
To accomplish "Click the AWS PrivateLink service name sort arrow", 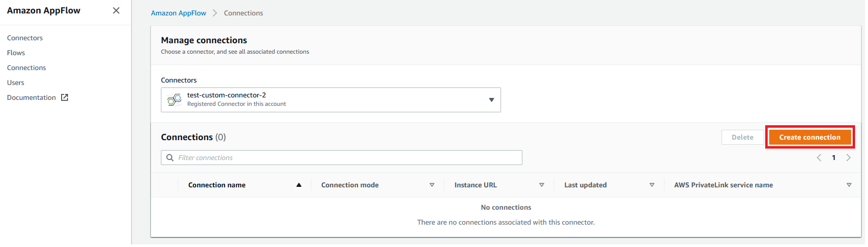I will (849, 185).
